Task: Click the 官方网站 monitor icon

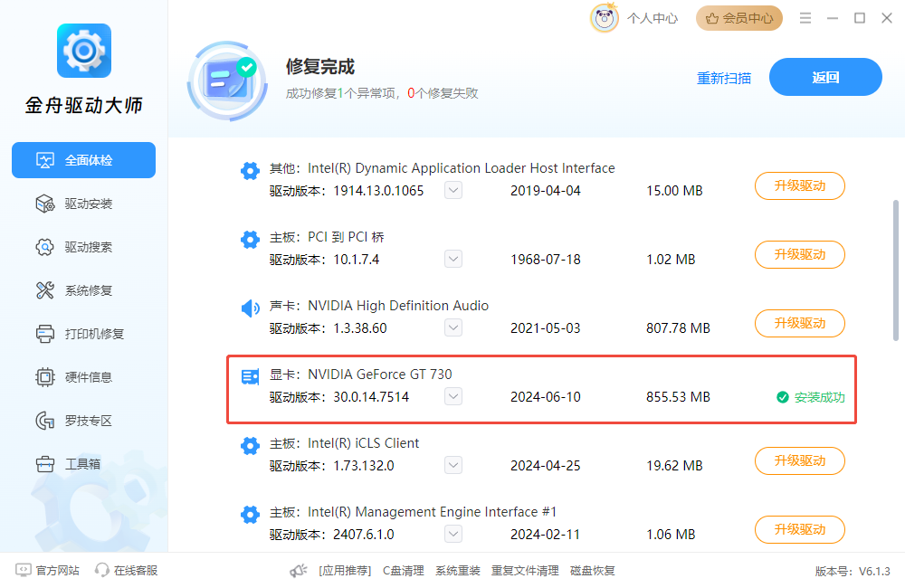Action: (x=24, y=570)
